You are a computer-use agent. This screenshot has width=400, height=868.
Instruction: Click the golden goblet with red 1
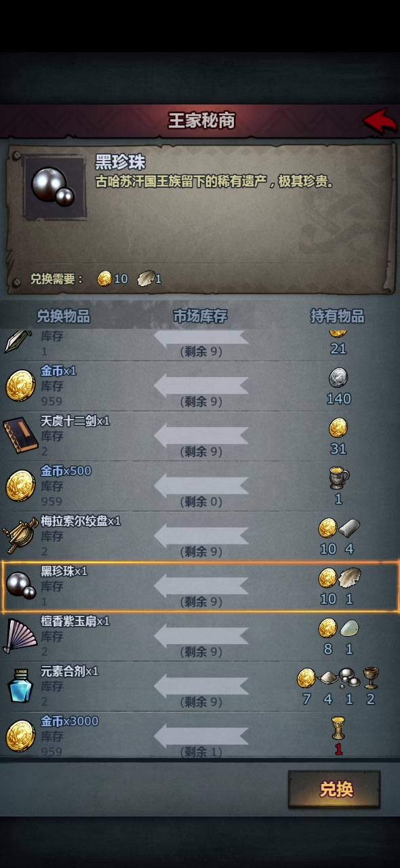(338, 728)
